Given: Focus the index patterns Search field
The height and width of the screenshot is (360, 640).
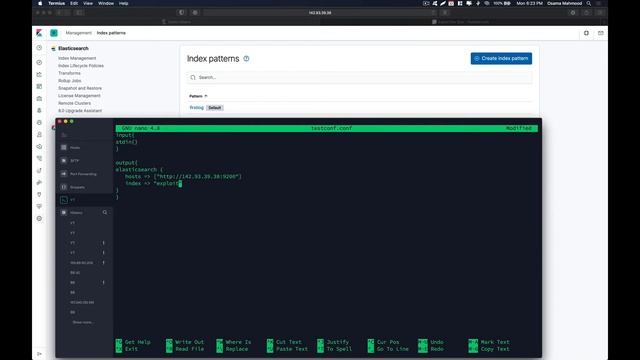Looking at the screenshot, I should tap(360, 77).
